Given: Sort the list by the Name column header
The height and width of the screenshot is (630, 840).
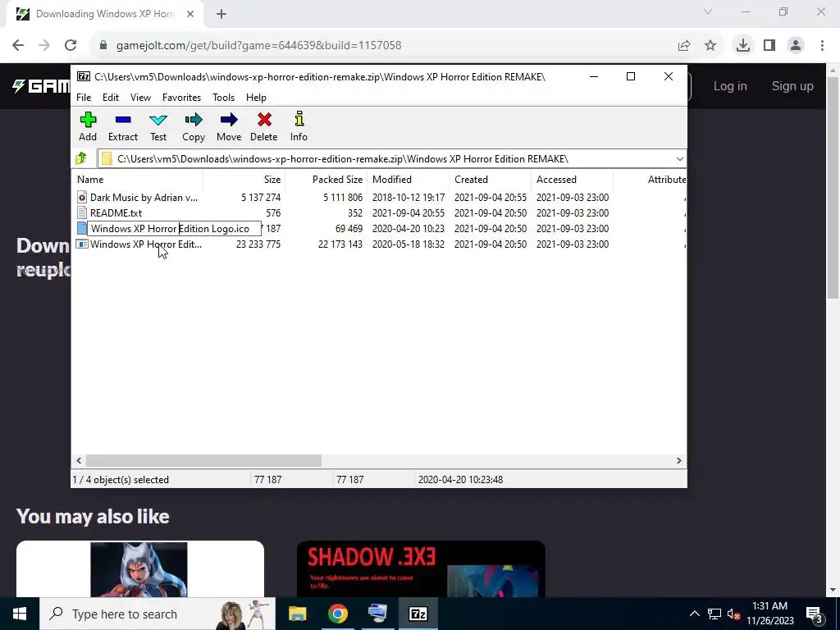Looking at the screenshot, I should click(137, 180).
